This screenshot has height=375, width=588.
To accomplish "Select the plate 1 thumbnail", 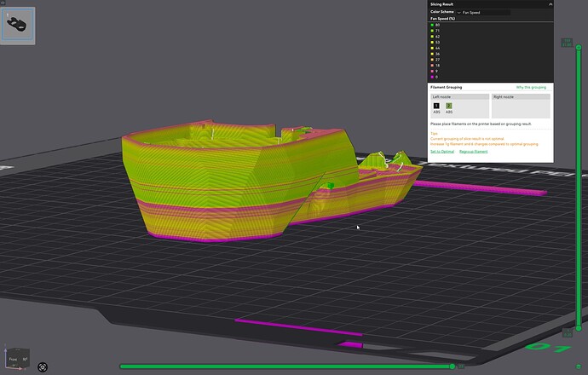I will pyautogui.click(x=18, y=25).
